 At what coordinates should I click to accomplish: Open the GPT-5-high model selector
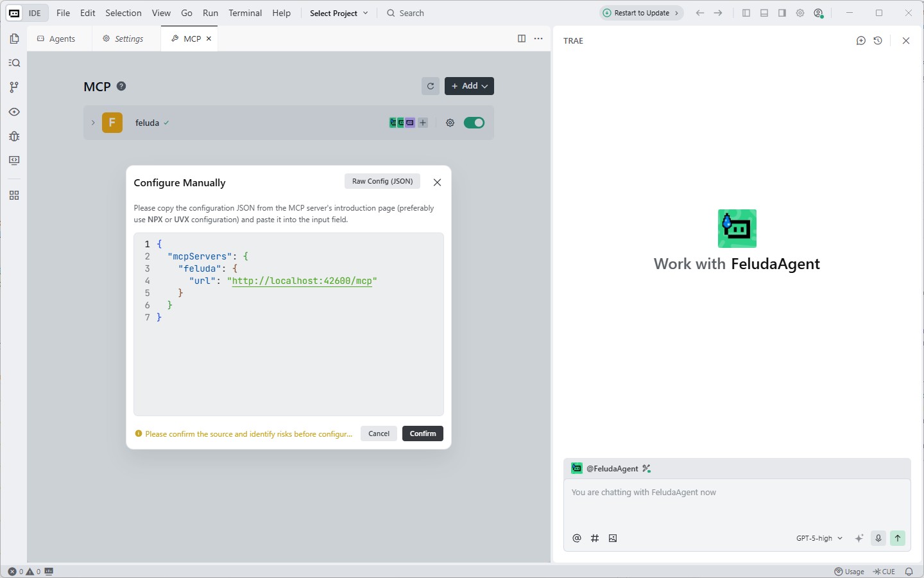click(x=819, y=538)
